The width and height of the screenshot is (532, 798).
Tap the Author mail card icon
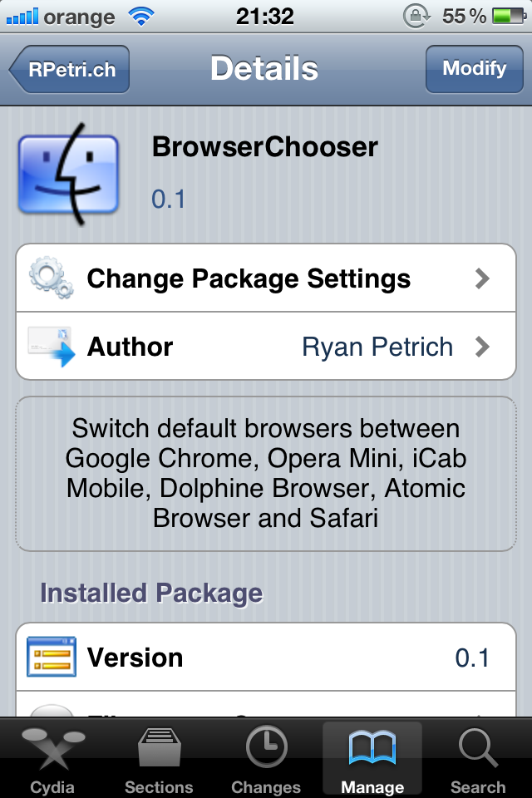click(52, 346)
